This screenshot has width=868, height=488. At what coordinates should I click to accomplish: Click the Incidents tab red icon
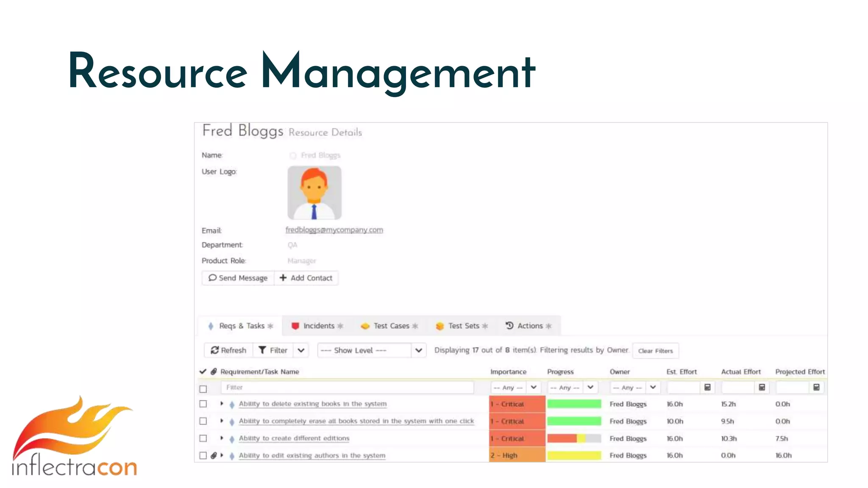[295, 326]
